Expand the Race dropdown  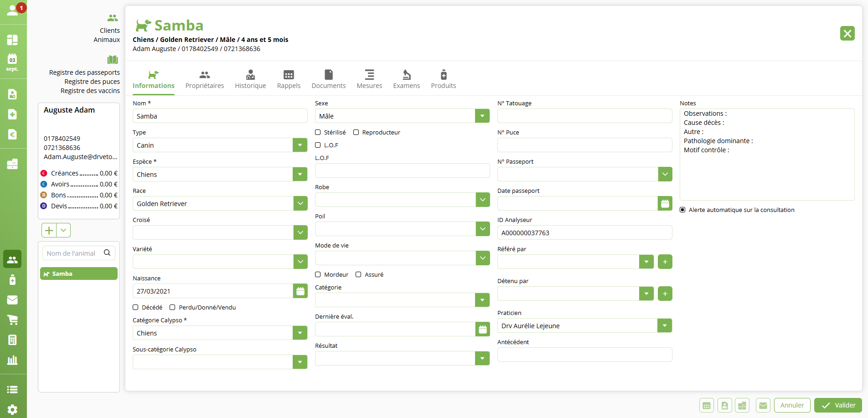coord(300,203)
